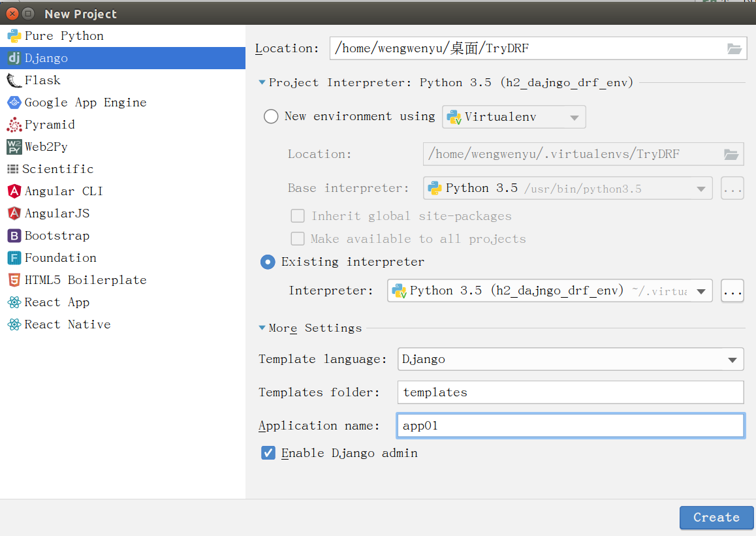Select the React App list row
This screenshot has height=536, width=756.
pyautogui.click(x=123, y=302)
